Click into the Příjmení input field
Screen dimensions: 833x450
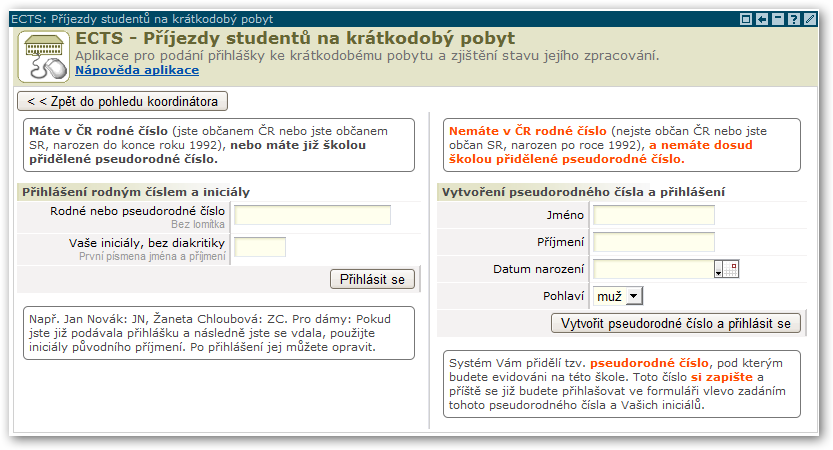654,242
